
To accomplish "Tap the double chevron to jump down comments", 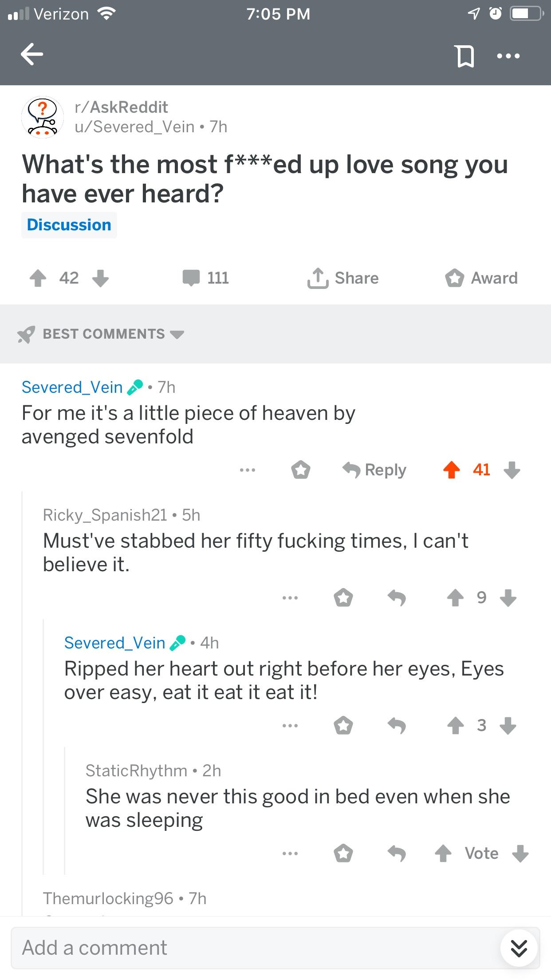I will click(x=518, y=948).
